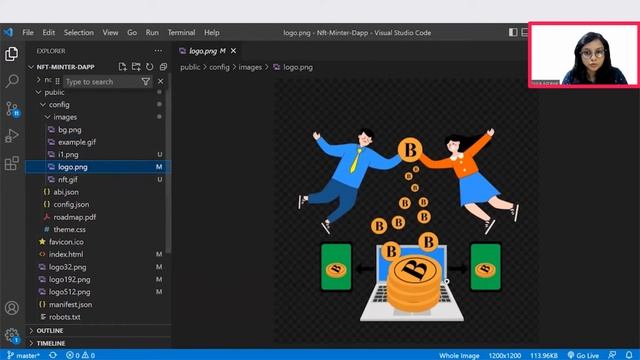This screenshot has width=640, height=360.
Task: Toggle the filter icon in tree search
Action: (x=145, y=82)
